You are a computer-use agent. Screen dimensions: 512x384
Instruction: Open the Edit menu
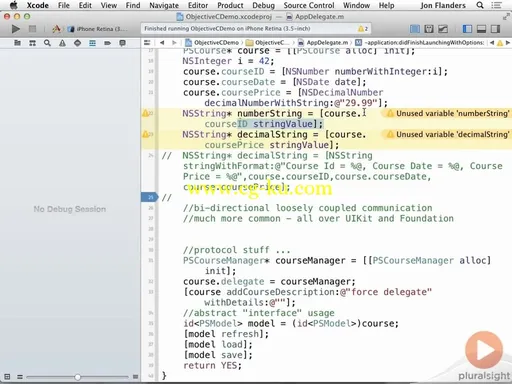pyautogui.click(x=85, y=5)
